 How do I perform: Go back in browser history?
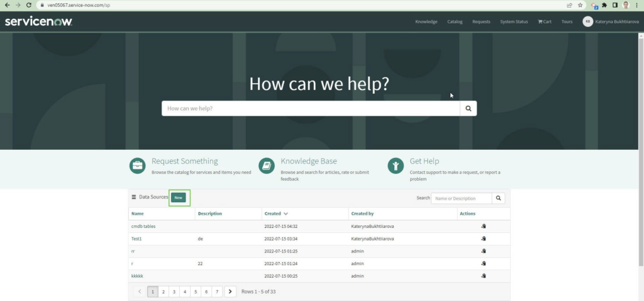pos(7,5)
